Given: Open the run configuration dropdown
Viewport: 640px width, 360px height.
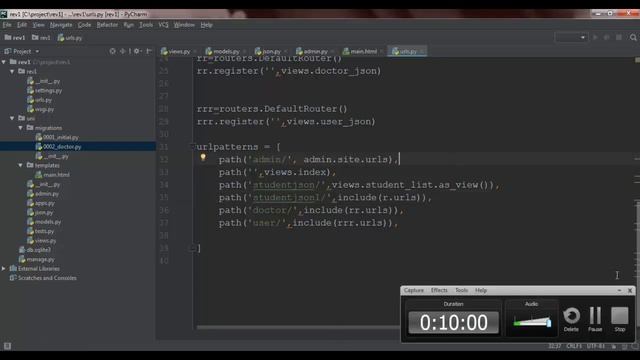Looking at the screenshot, I should tap(571, 37).
